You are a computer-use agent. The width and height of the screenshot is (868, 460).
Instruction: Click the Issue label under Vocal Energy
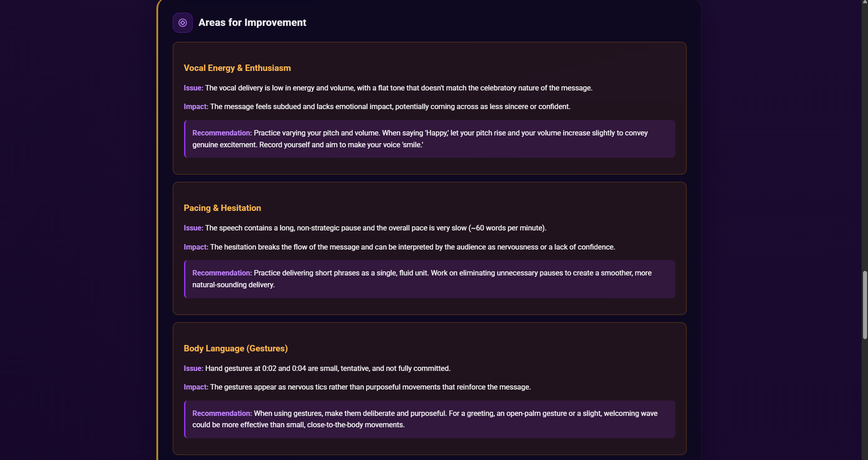193,88
